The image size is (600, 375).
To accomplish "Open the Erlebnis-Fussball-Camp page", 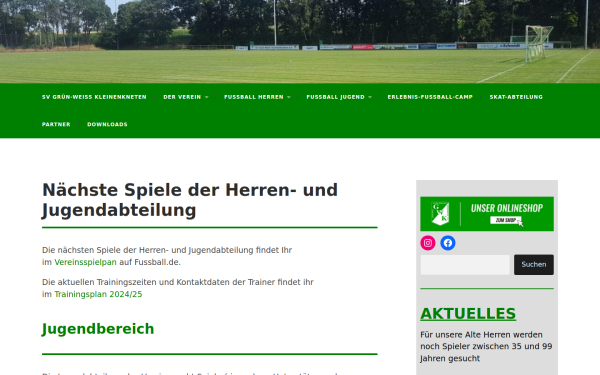I will pos(430,97).
